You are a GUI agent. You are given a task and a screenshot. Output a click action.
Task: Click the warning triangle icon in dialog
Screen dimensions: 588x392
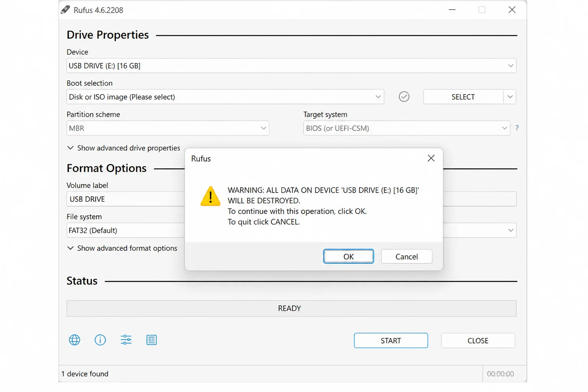210,196
